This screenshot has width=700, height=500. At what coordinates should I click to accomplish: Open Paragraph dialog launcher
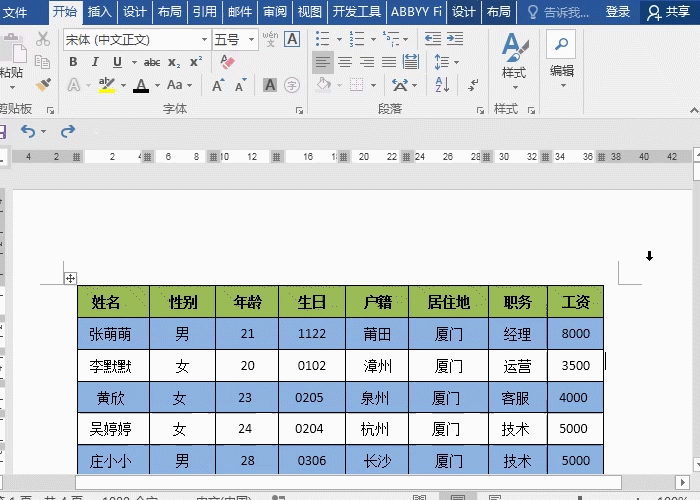(480, 110)
